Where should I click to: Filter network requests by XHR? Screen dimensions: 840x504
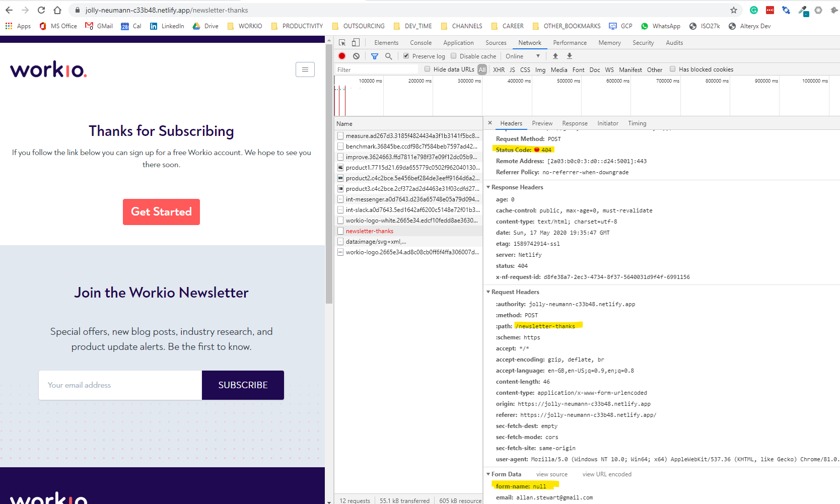click(499, 69)
